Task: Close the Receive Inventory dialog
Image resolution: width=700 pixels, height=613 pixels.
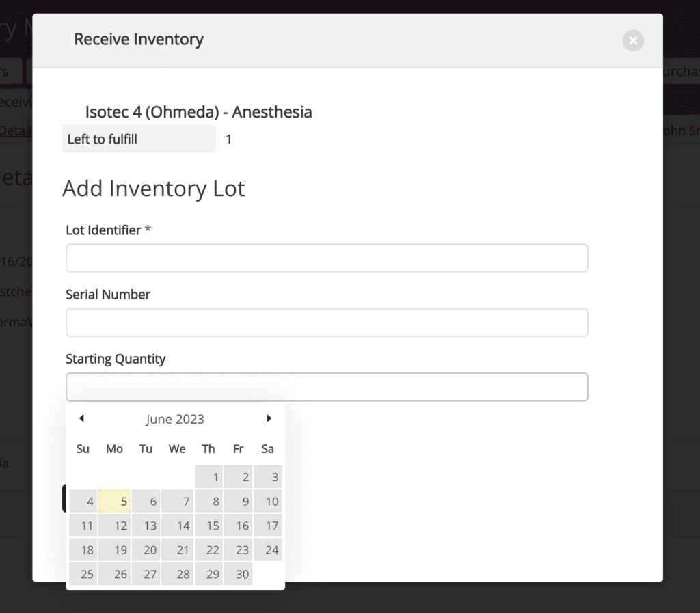Action: (x=633, y=41)
